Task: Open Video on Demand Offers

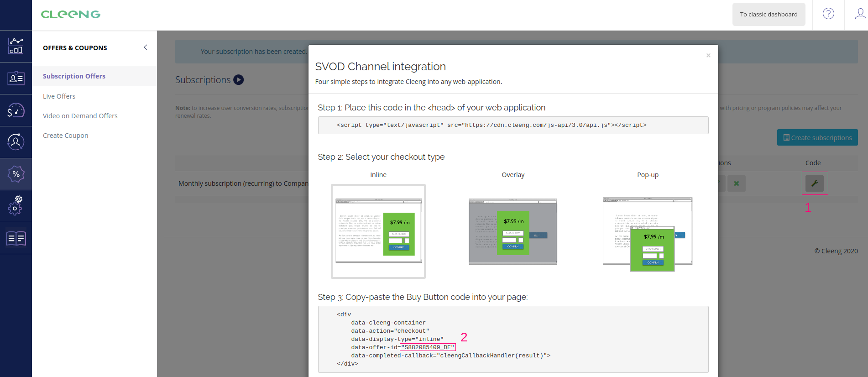Action: [x=80, y=116]
